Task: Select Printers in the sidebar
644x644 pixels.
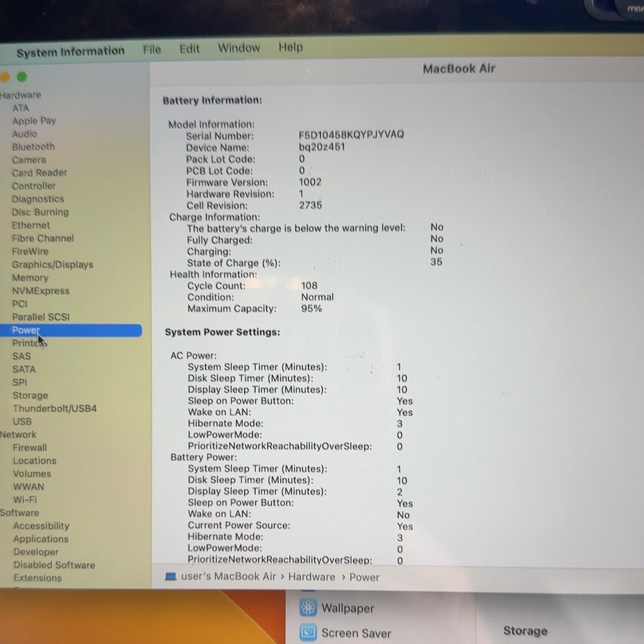Action: (x=30, y=343)
